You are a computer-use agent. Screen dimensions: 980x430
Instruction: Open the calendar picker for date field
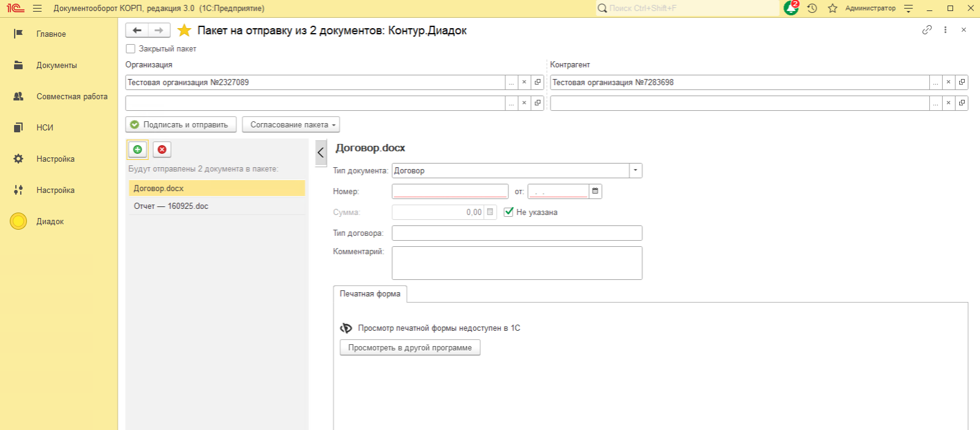click(x=595, y=191)
